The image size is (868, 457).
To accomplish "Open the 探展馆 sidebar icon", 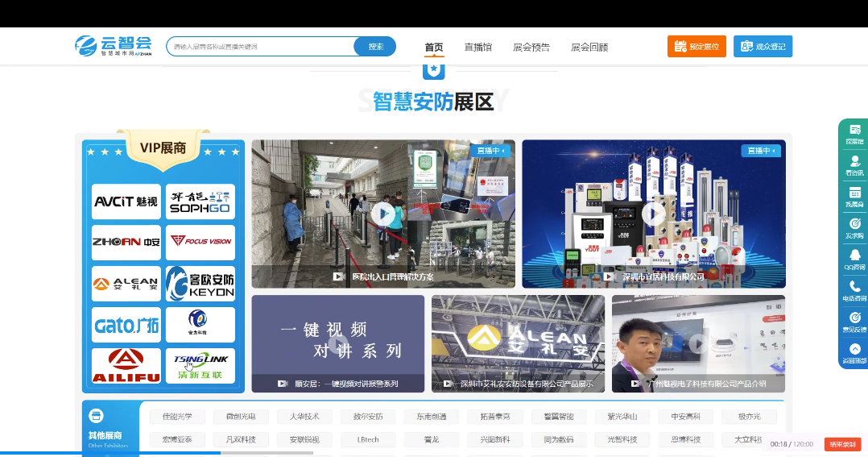I will click(855, 135).
